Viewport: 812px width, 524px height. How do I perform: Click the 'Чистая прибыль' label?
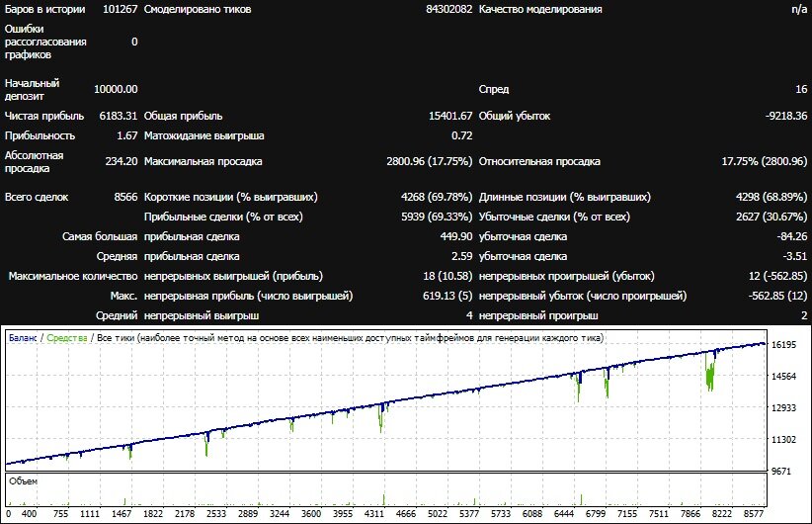(44, 116)
